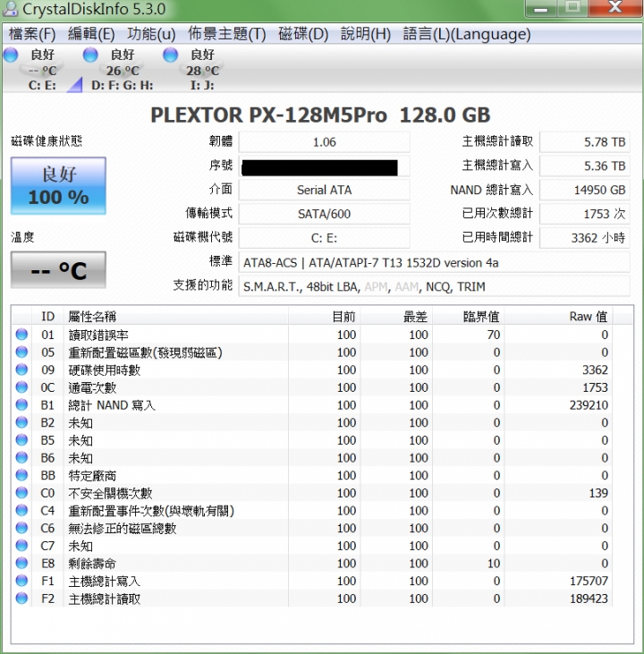644x654 pixels.
Task: Click the drive letter field C: E:
Action: [324, 238]
